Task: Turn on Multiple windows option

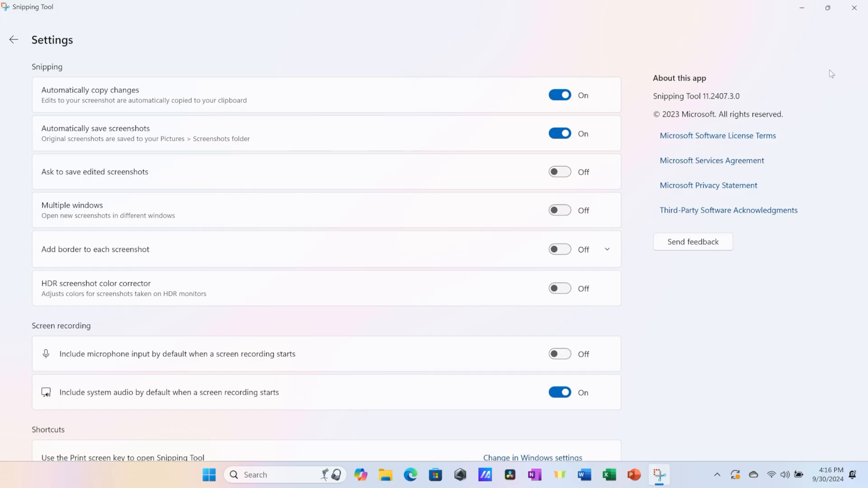Action: click(x=560, y=210)
